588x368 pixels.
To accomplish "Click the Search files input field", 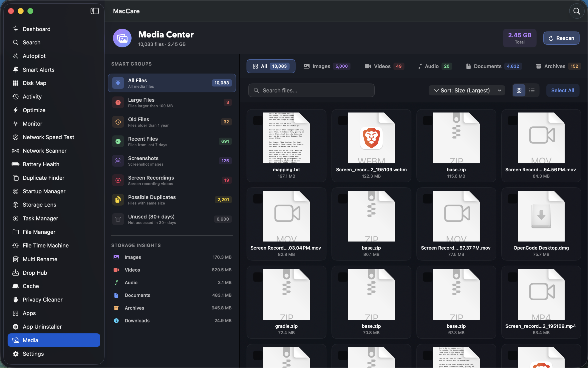I will (311, 90).
